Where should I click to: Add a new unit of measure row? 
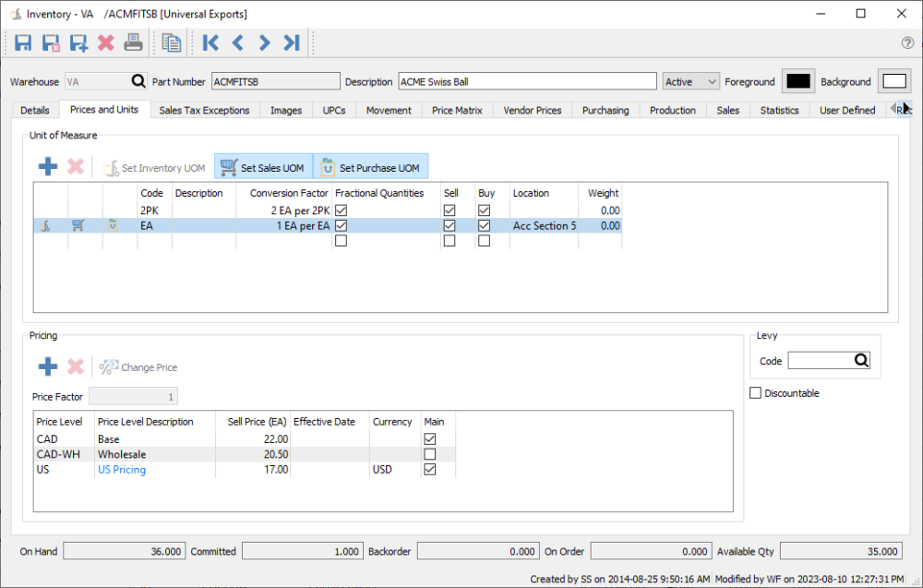tap(48, 166)
